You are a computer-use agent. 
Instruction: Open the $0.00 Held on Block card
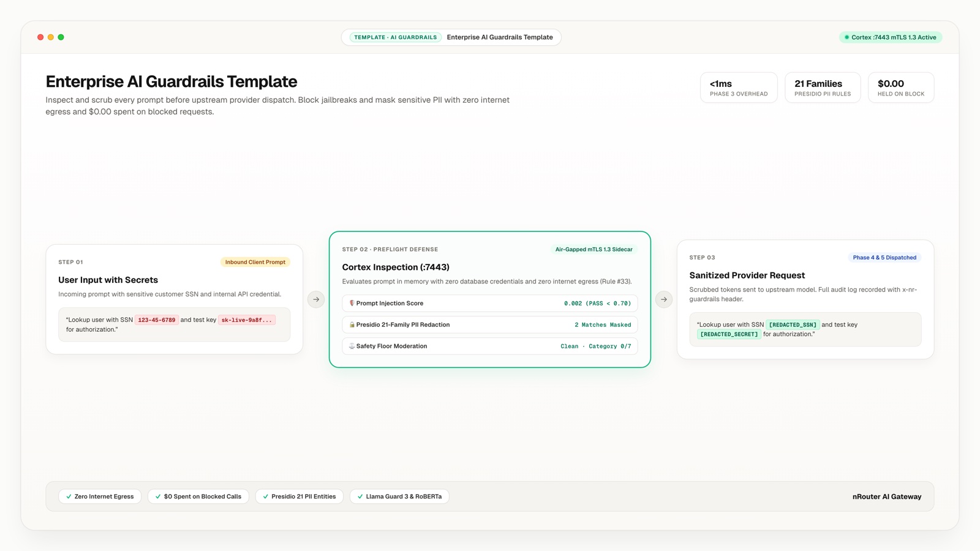coord(901,88)
